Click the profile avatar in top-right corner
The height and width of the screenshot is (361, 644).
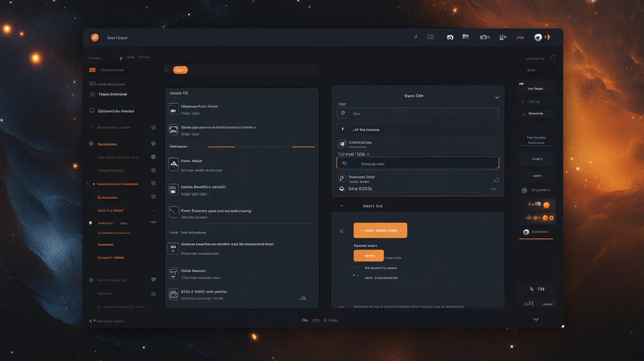click(538, 38)
